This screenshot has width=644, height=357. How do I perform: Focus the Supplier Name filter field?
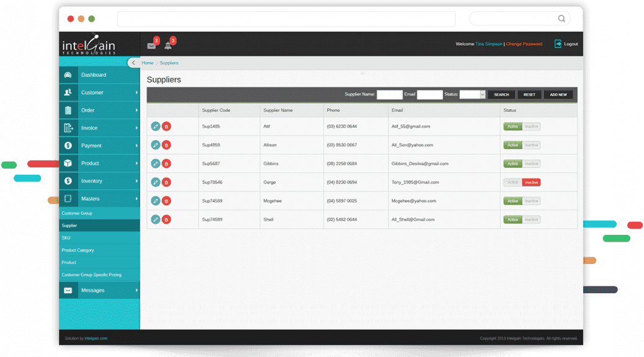click(x=390, y=94)
